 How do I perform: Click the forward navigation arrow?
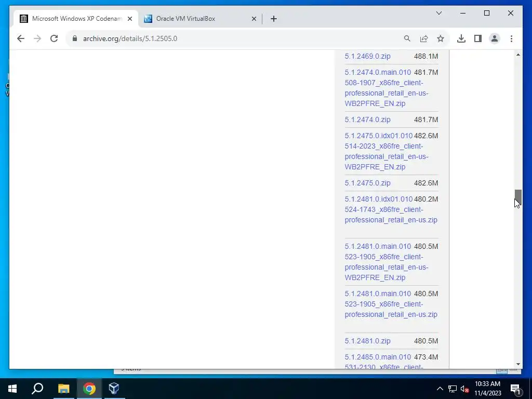point(37,38)
